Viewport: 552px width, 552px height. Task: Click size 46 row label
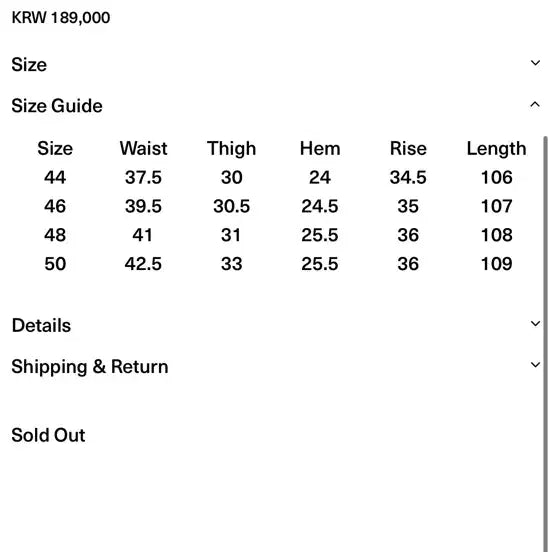[x=55, y=206]
